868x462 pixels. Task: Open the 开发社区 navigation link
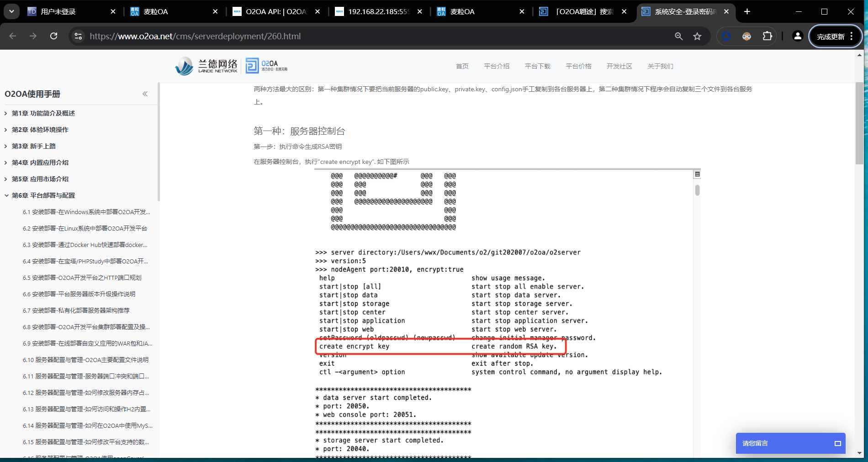[x=619, y=66]
